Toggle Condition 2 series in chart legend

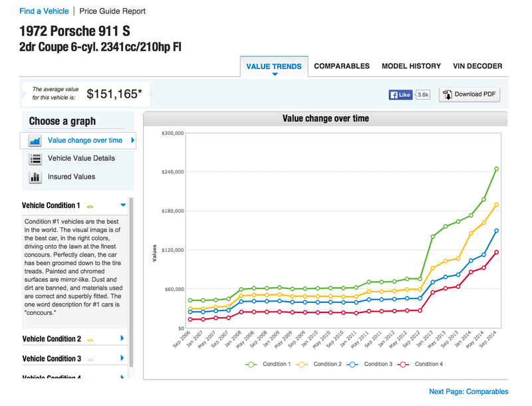pyautogui.click(x=319, y=364)
